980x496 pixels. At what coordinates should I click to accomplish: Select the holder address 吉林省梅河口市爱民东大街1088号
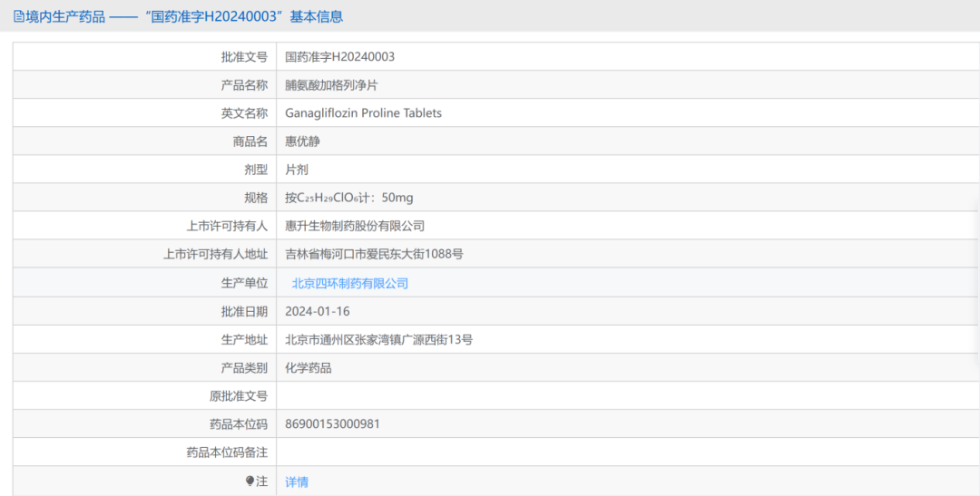(x=374, y=254)
